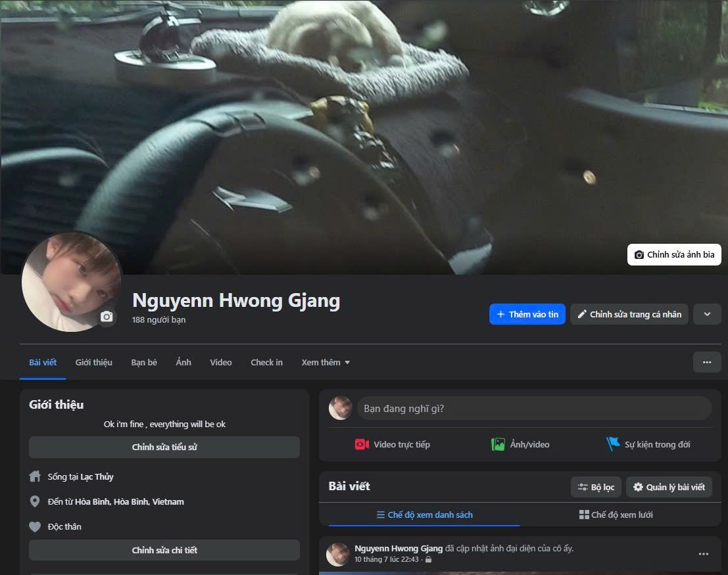This screenshot has width=728, height=575.
Task: Click Chỉnh sửa ảnh bìa button
Action: click(x=674, y=255)
